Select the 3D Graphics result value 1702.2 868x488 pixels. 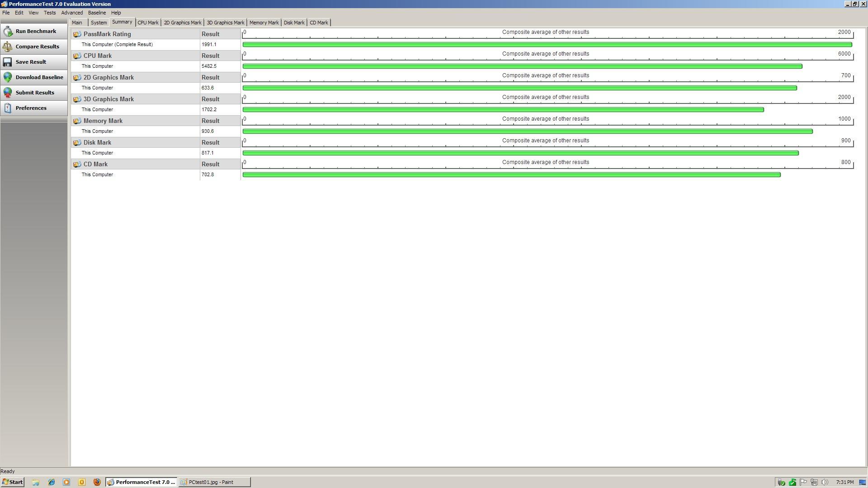[x=209, y=110]
